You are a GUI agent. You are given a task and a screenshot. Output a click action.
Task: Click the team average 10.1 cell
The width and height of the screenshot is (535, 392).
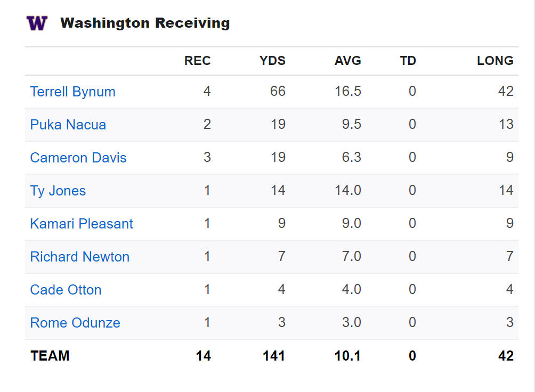click(347, 356)
